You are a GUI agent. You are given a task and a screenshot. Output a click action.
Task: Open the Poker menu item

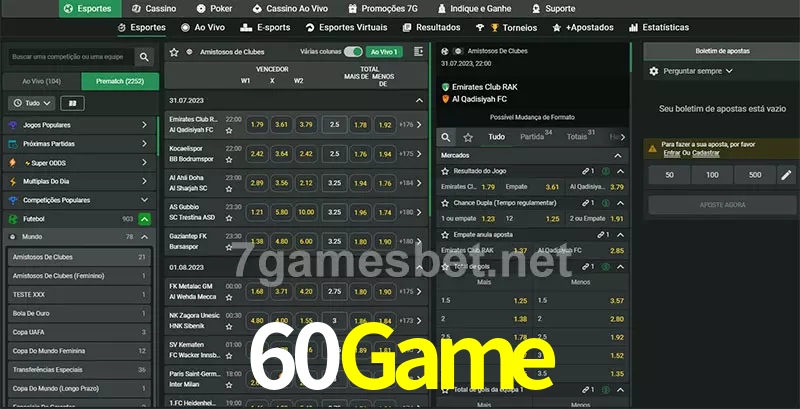[x=214, y=9]
